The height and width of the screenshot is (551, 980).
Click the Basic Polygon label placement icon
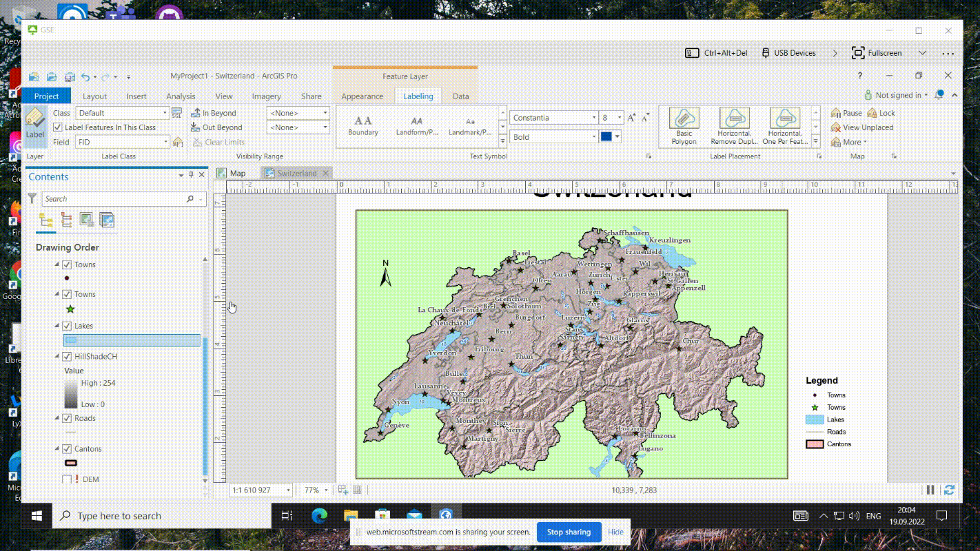pyautogui.click(x=684, y=118)
